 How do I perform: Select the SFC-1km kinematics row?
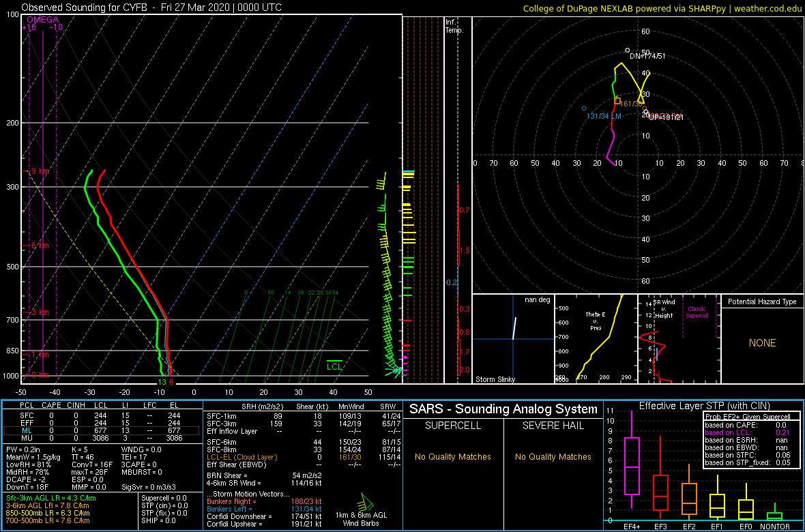[304, 417]
